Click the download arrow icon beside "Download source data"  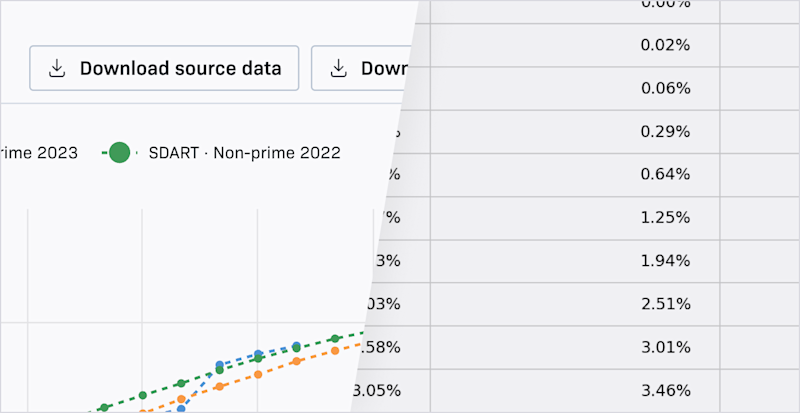(57, 68)
